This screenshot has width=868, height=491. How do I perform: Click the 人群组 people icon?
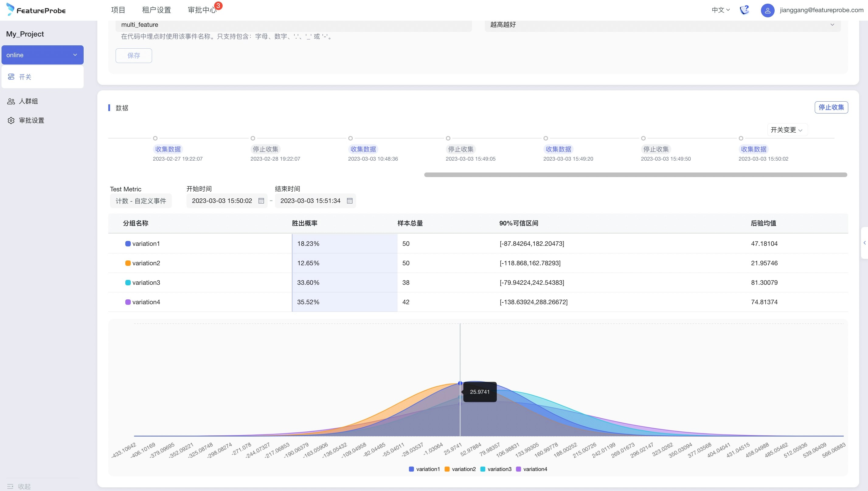click(11, 101)
